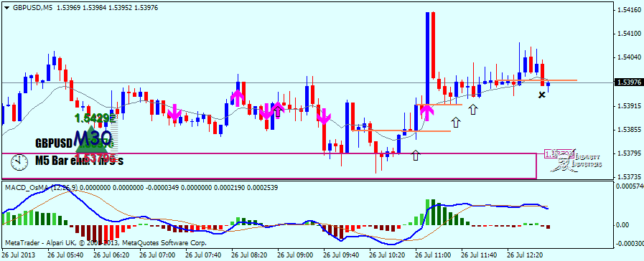
Task: Click the 26 Jul 08:20 time label
Action: point(248,255)
